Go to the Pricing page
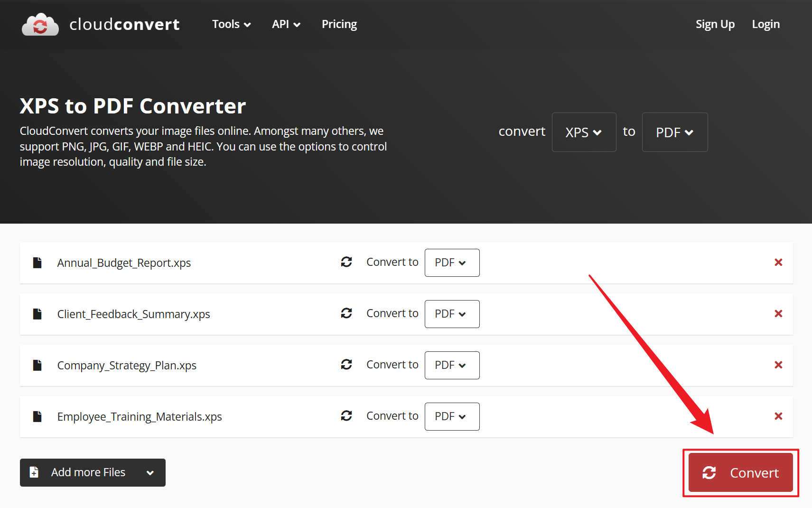Screen dimensions: 812x508 339,24
